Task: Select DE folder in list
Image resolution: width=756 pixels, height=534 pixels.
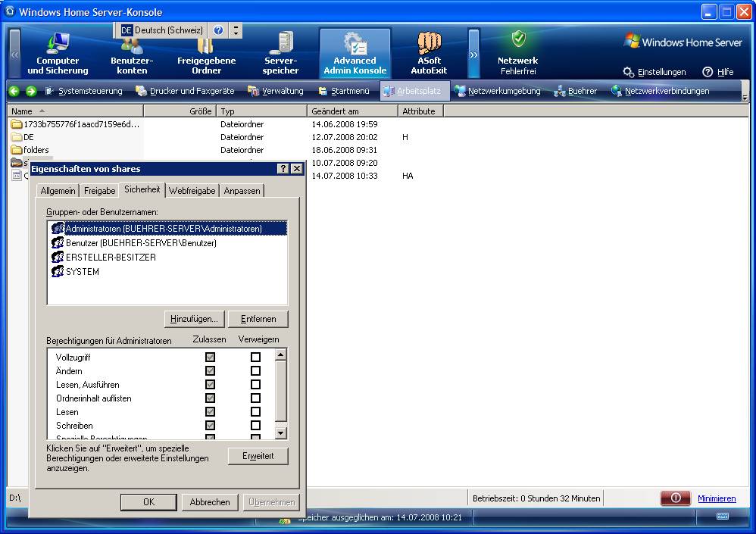Action: pos(23,137)
